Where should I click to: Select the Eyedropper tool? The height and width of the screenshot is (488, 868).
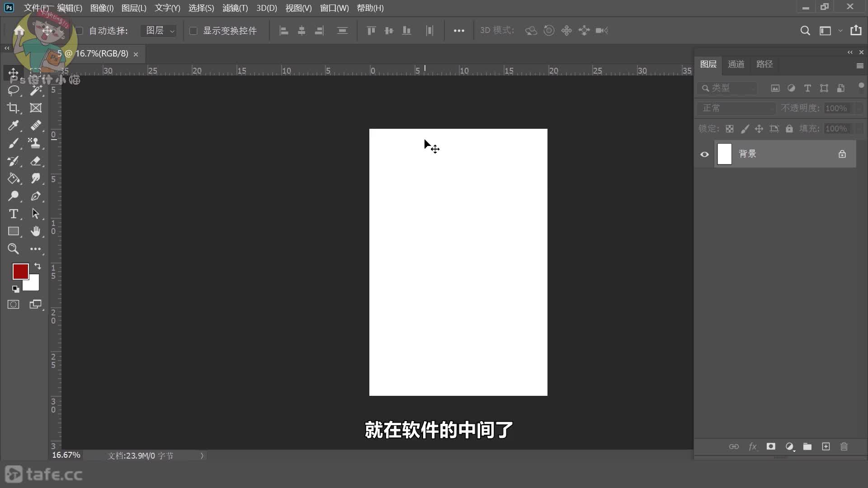[13, 126]
